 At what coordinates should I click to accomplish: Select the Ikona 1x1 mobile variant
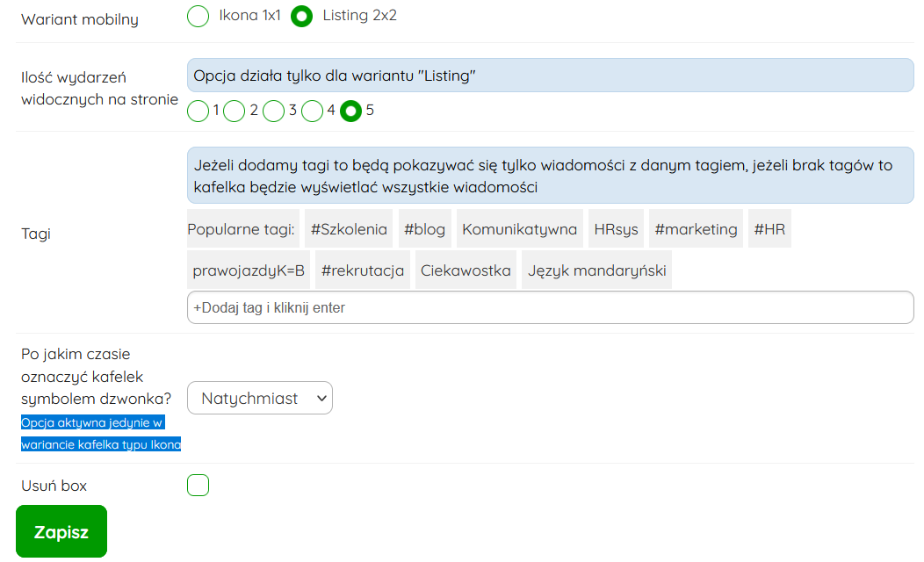199,17
